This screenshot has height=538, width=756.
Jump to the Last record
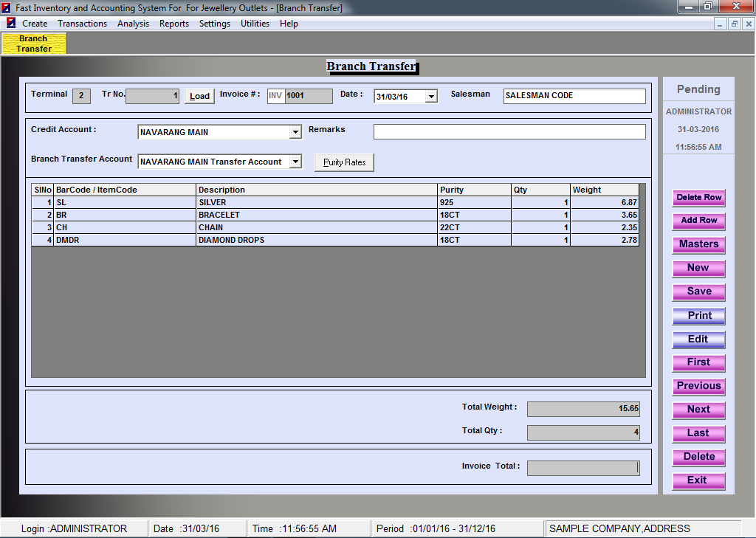pyautogui.click(x=698, y=433)
